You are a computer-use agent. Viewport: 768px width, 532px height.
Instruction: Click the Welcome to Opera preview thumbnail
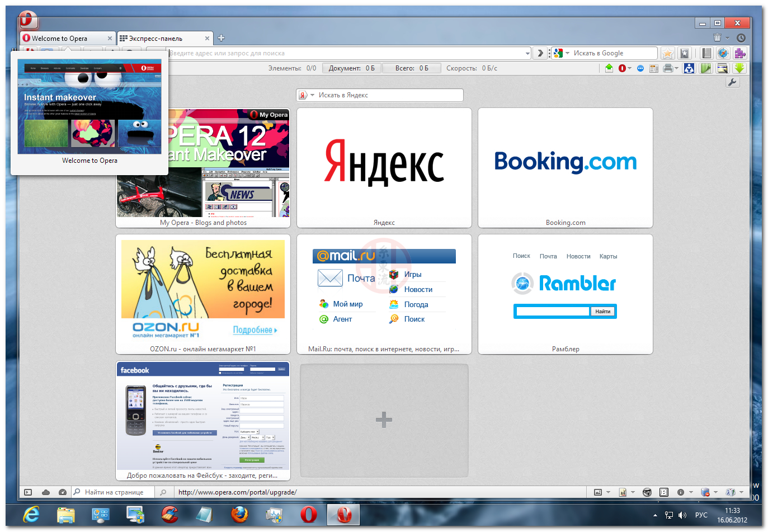[89, 107]
